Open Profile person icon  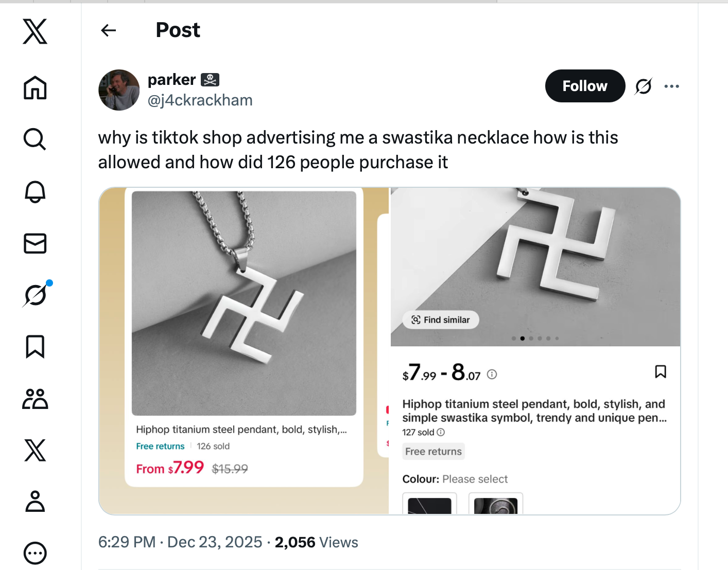click(x=35, y=502)
